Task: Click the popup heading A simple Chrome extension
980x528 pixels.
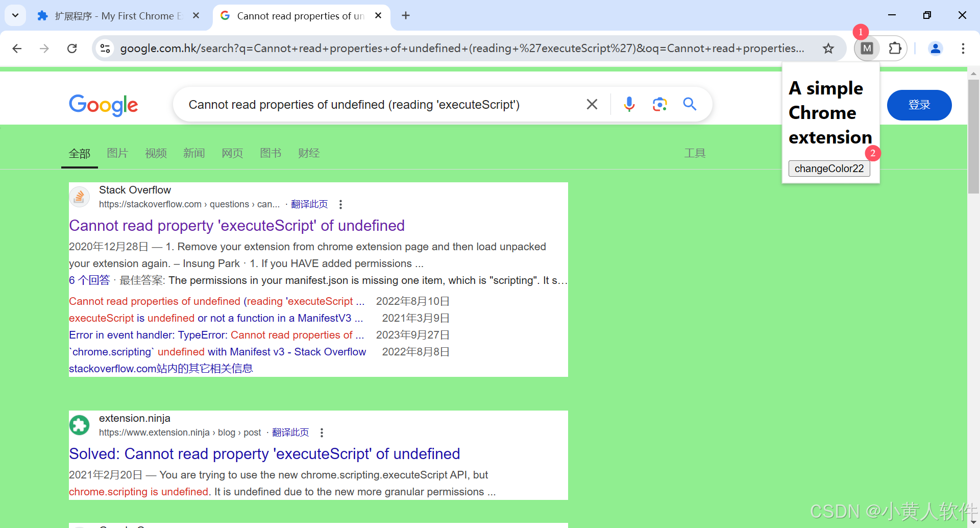Action: (x=830, y=113)
